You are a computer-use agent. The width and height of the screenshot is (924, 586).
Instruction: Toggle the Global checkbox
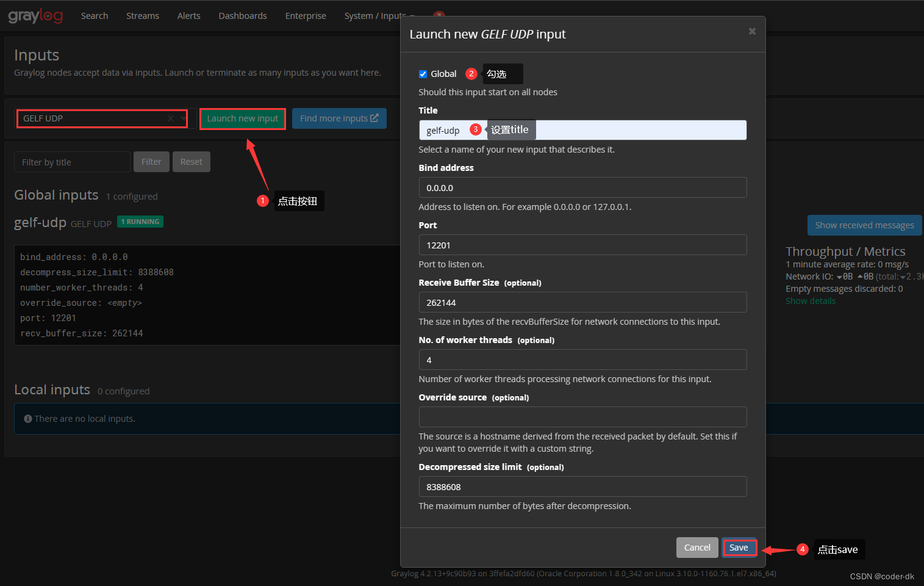tap(423, 74)
